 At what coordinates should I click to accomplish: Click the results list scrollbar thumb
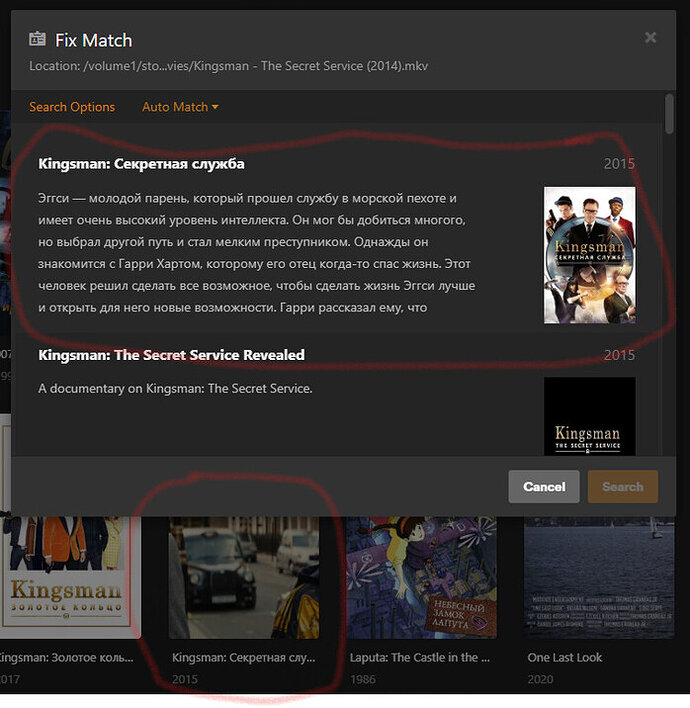pyautogui.click(x=669, y=114)
